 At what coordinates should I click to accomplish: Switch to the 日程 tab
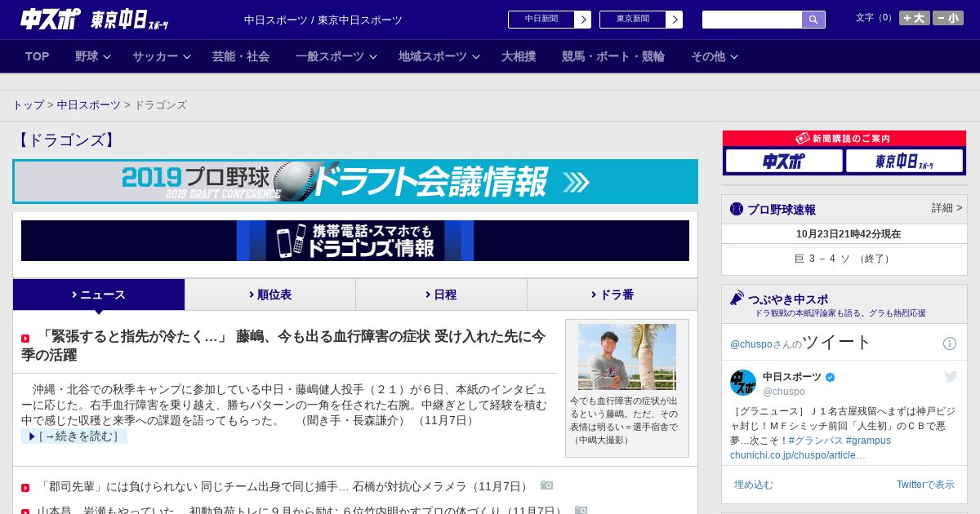coord(441,295)
